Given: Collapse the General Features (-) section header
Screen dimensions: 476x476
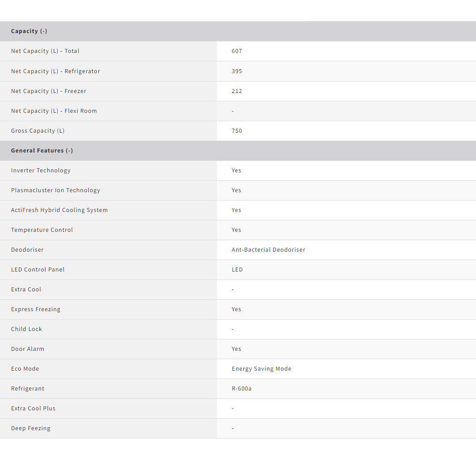Looking at the screenshot, I should point(42,151).
